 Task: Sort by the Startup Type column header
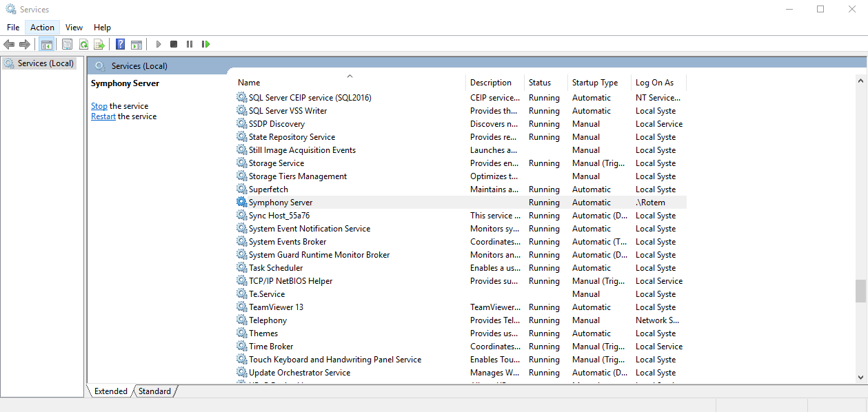(594, 83)
